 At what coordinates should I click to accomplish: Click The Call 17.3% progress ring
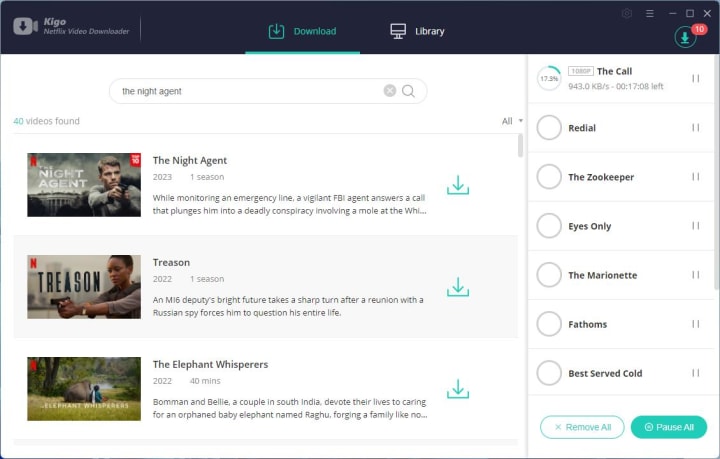[x=549, y=78]
